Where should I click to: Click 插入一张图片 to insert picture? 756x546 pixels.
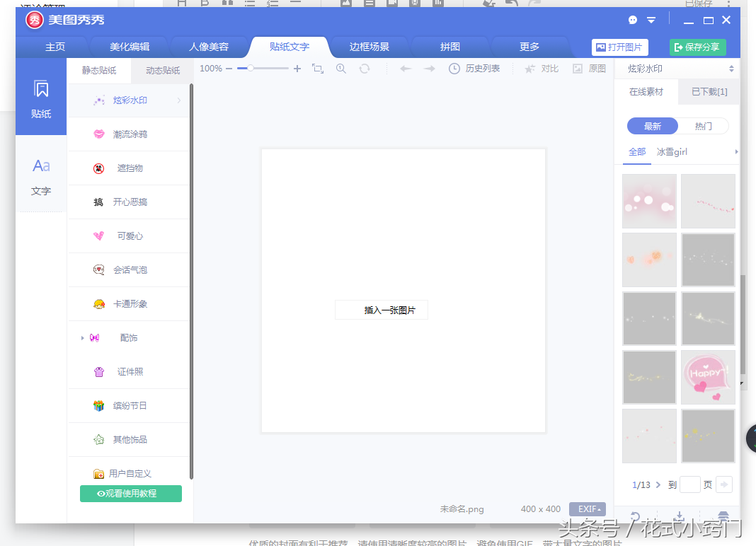[381, 310]
